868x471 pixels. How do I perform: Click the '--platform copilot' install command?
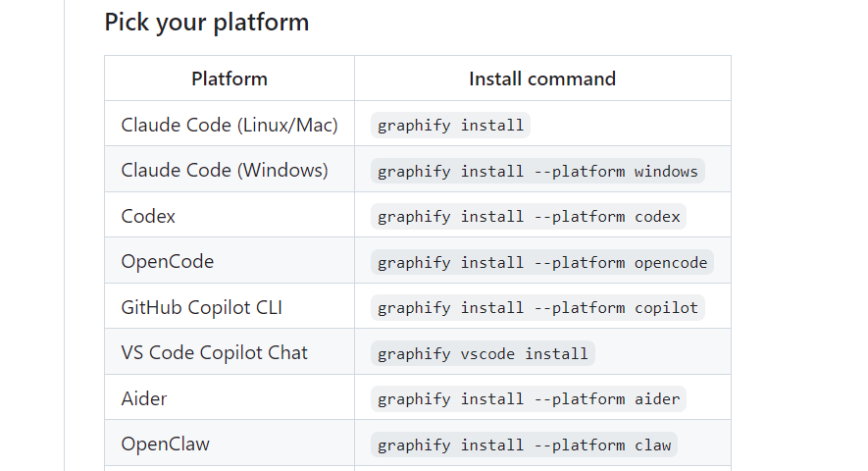(x=537, y=308)
